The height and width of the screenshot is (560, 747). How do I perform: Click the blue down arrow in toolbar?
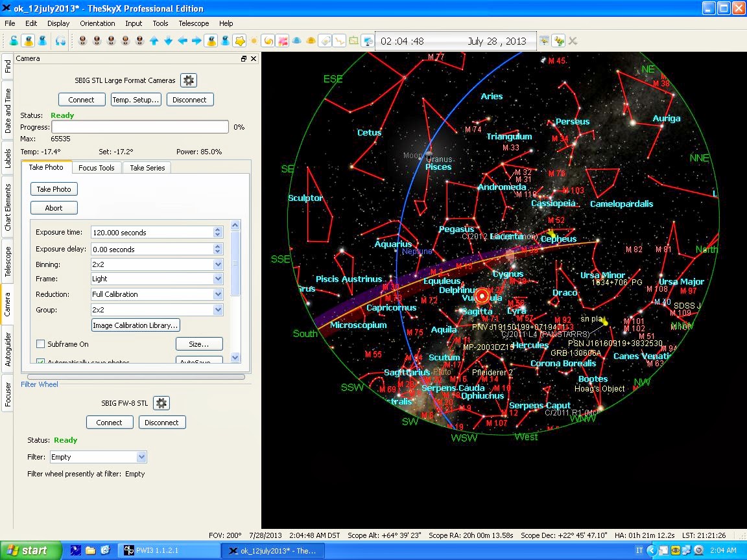click(x=168, y=41)
